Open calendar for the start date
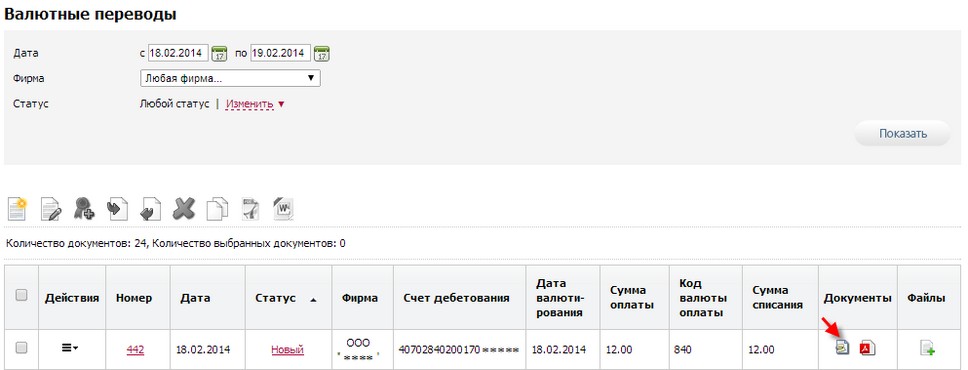Image resolution: width=968 pixels, height=370 pixels. [x=219, y=53]
